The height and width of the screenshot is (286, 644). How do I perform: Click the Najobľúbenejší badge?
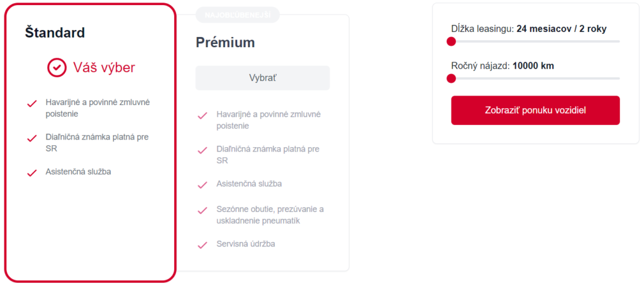click(237, 14)
